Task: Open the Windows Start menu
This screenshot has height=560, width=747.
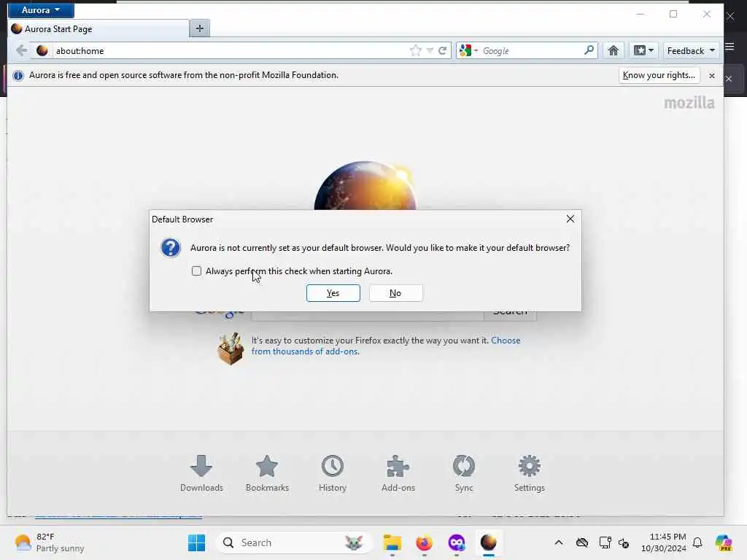Action: coord(196,542)
